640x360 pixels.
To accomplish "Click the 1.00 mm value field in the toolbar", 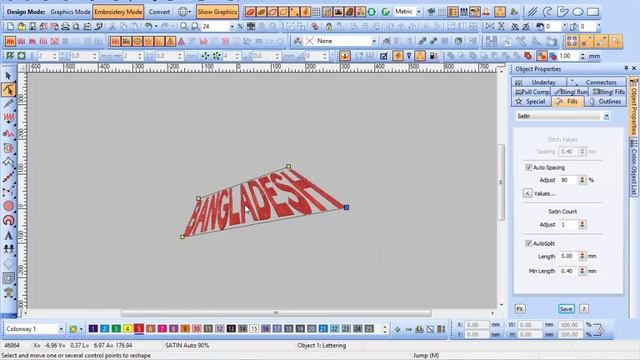I will pyautogui.click(x=569, y=56).
